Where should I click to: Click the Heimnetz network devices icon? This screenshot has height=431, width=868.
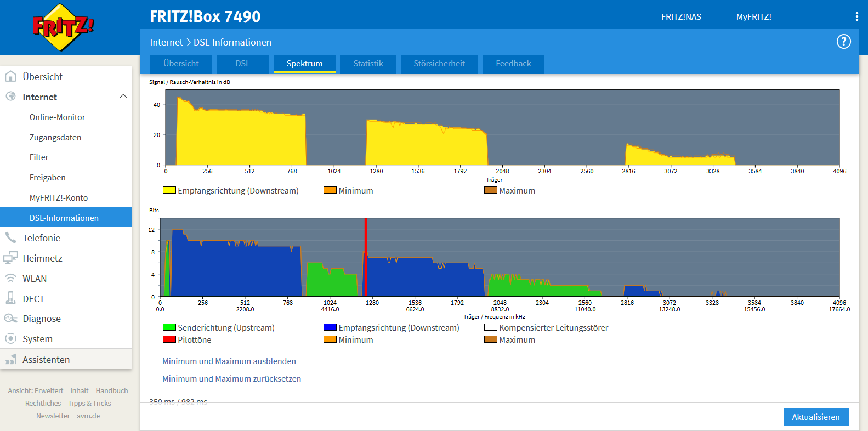[10, 258]
